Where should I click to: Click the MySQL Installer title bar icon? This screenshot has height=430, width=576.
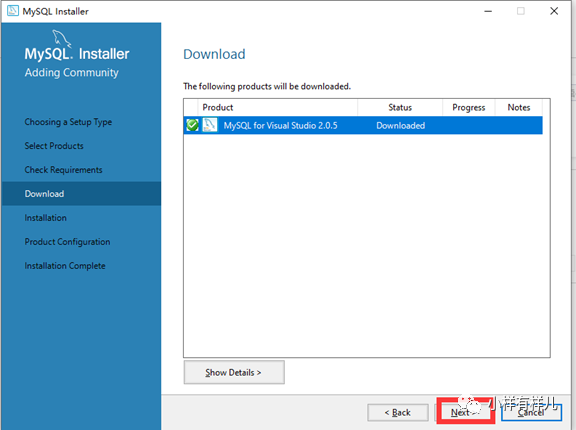coord(13,11)
